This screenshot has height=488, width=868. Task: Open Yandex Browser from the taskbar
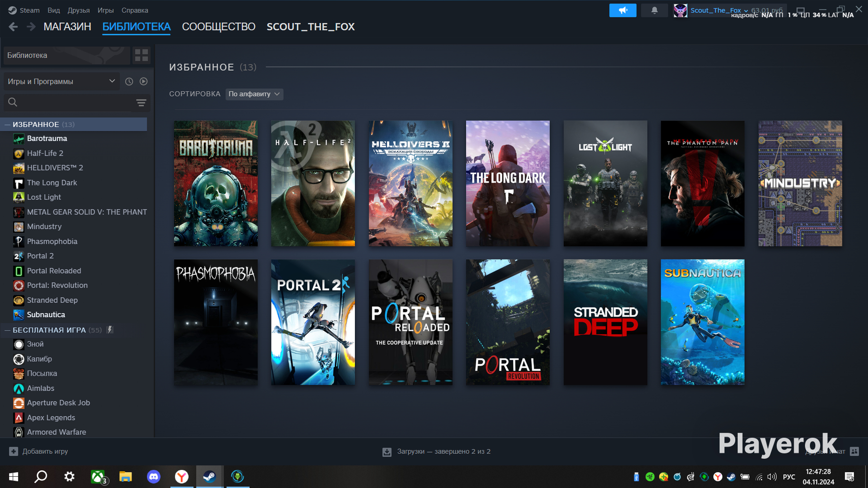(x=182, y=477)
